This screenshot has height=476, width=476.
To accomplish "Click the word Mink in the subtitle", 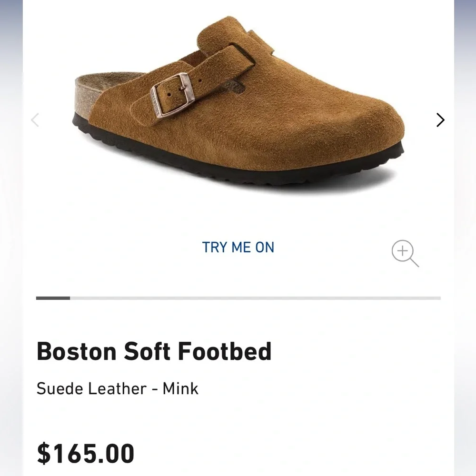I will click(x=180, y=388).
